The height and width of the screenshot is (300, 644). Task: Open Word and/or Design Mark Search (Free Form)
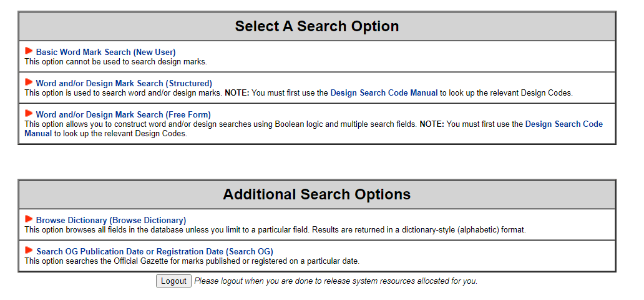[x=123, y=114]
